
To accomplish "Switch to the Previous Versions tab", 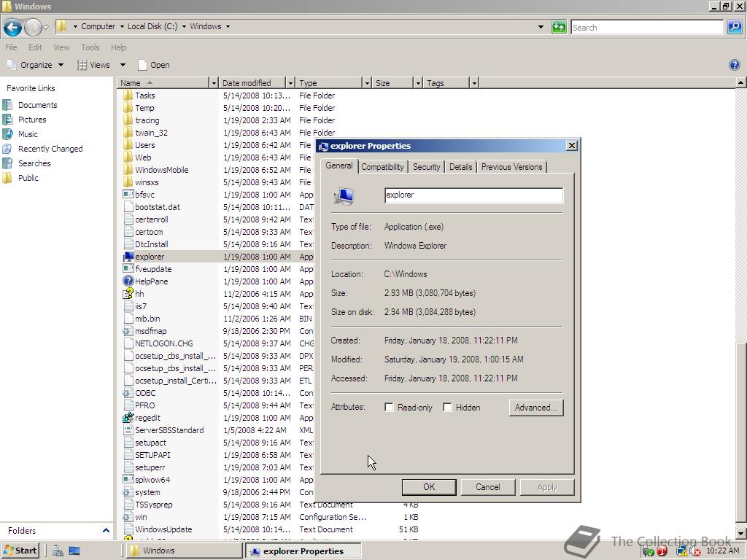I will coord(511,167).
